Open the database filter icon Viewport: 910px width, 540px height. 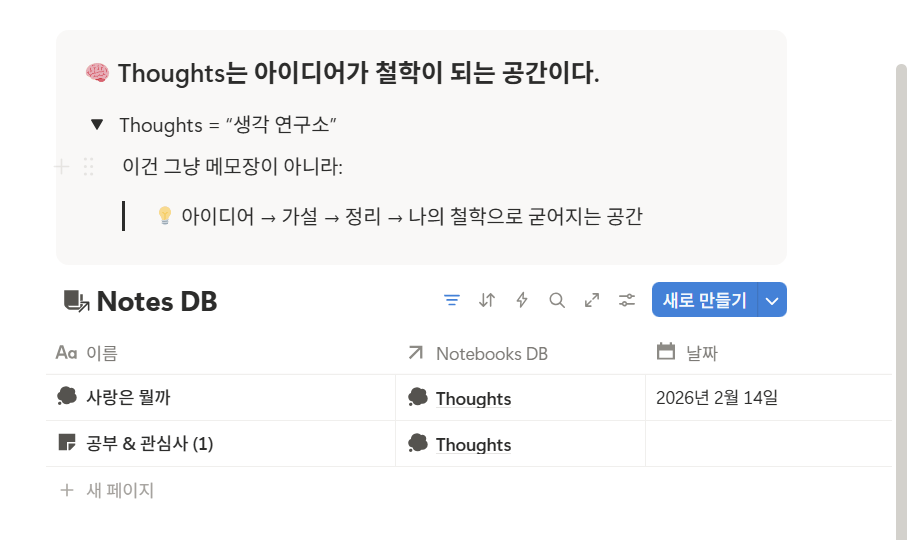[x=452, y=300]
